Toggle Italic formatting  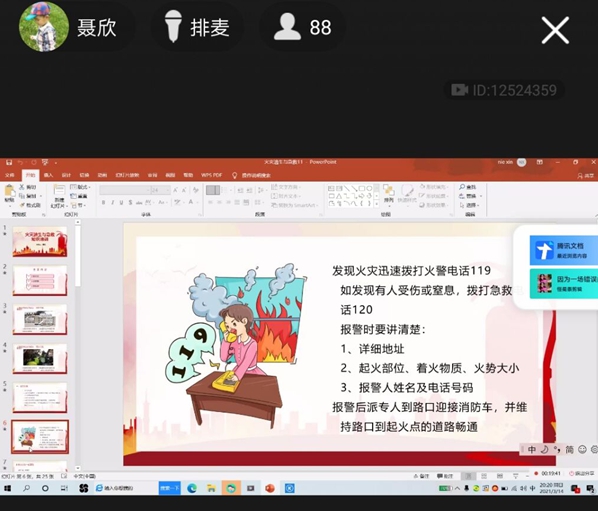113,202
